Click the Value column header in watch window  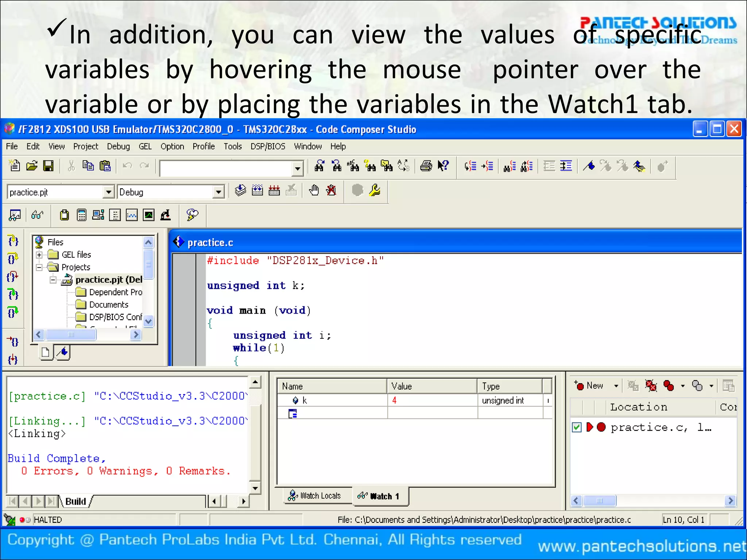[x=432, y=386]
